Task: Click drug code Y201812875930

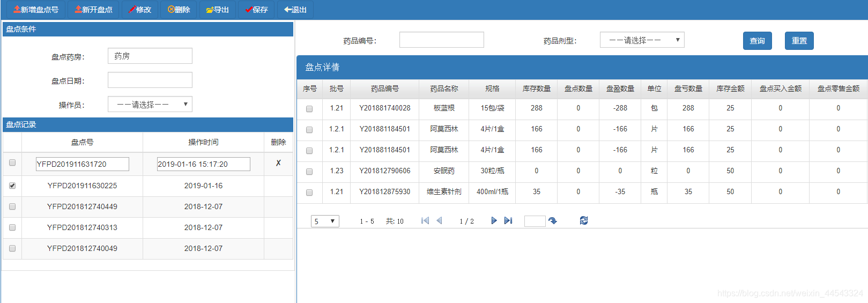Action: click(385, 192)
